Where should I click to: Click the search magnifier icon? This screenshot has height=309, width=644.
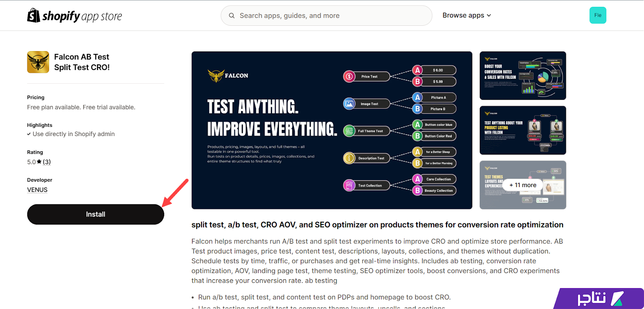tap(231, 16)
